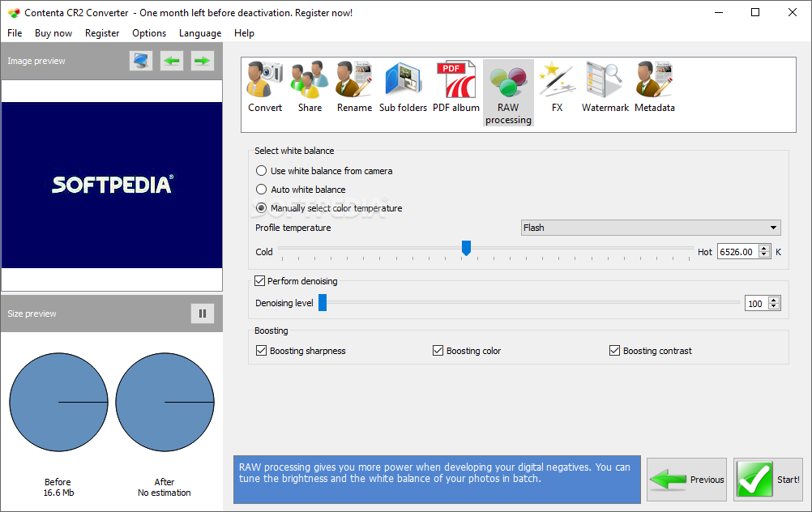Viewport: 812px width, 512px height.
Task: Click the Cold-Hot temperature slider handle
Action: pos(466,248)
